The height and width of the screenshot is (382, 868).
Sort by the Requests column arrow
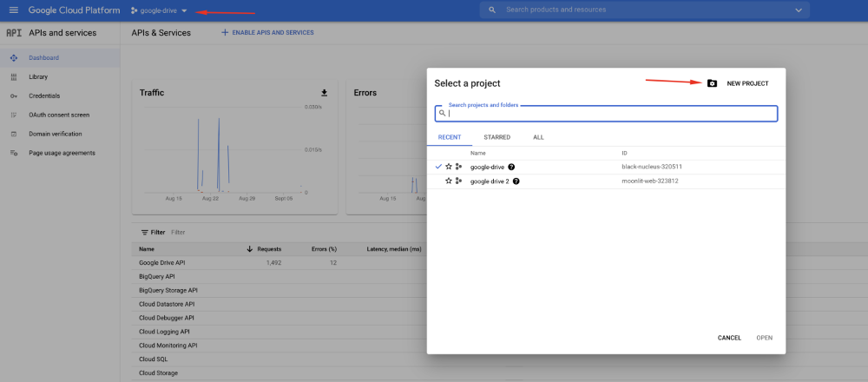[250, 249]
